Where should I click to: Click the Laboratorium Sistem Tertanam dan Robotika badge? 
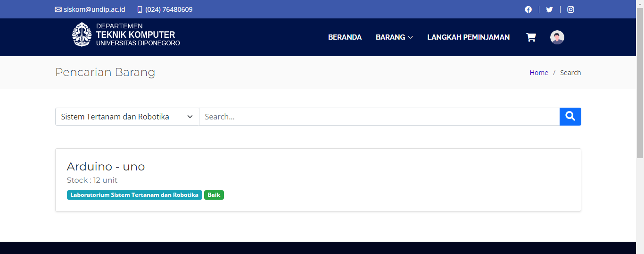click(x=134, y=195)
